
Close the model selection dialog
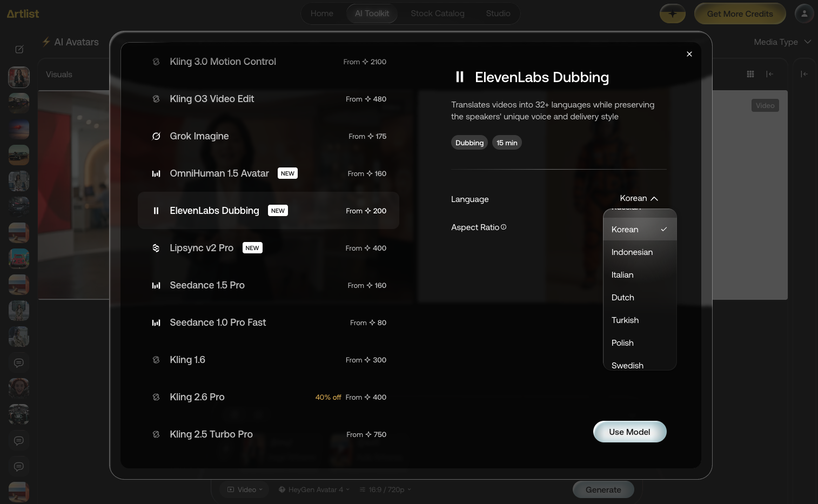click(689, 54)
